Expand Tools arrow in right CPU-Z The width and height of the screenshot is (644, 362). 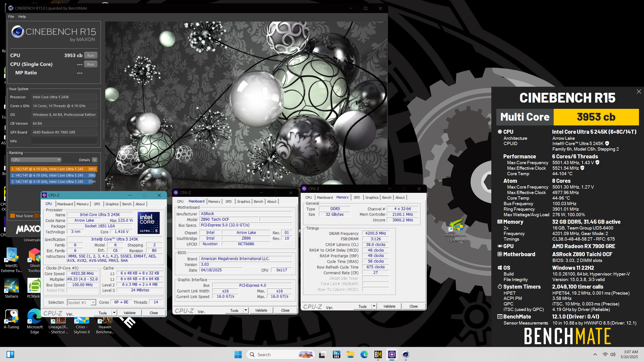click(x=374, y=306)
